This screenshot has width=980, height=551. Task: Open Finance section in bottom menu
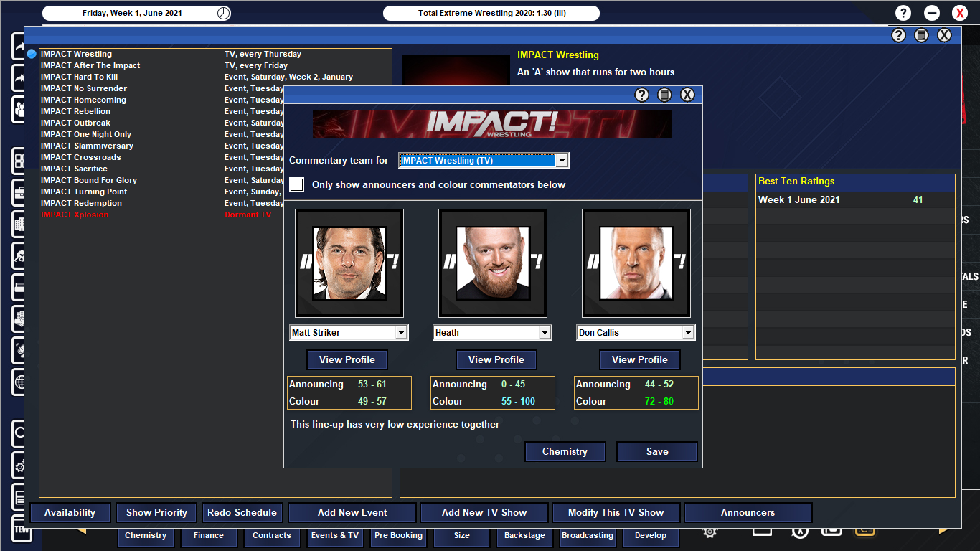tap(209, 536)
